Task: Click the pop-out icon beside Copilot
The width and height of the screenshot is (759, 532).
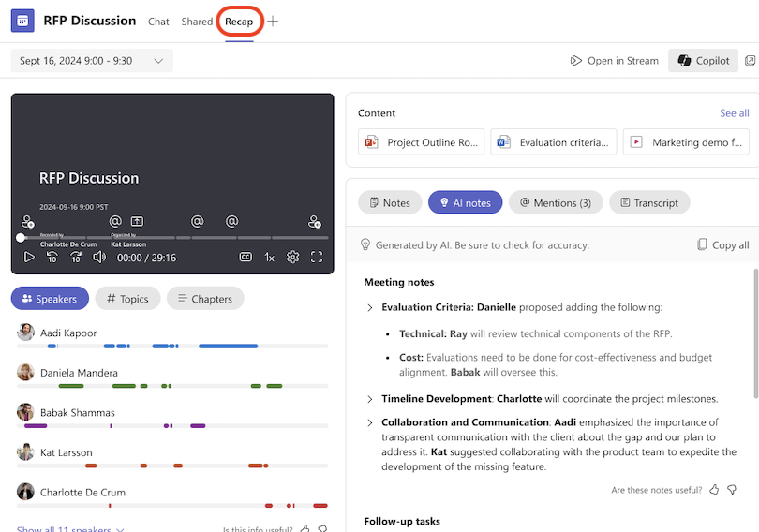Action: coord(750,61)
